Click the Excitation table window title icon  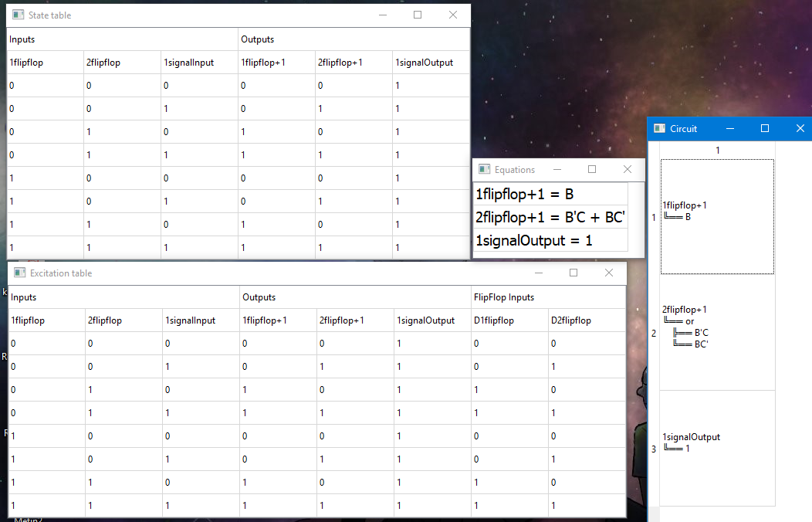21,273
